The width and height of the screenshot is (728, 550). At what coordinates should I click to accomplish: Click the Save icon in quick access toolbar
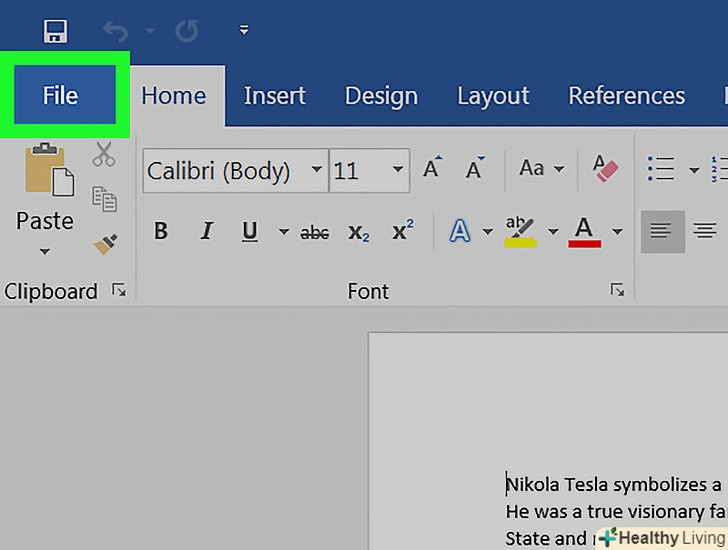pyautogui.click(x=55, y=31)
